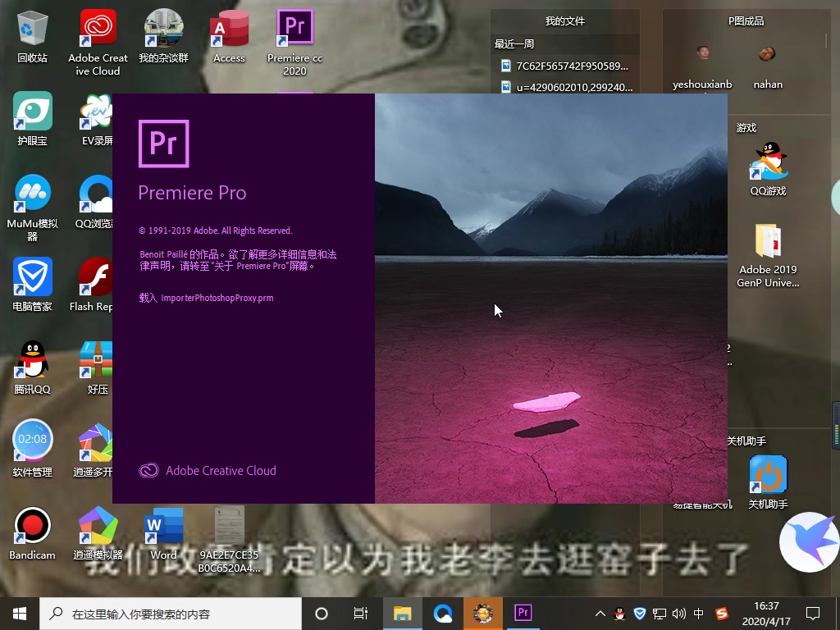Viewport: 840px width, 630px height.
Task: Switch input mode via the 中 tray icon
Action: [x=699, y=613]
